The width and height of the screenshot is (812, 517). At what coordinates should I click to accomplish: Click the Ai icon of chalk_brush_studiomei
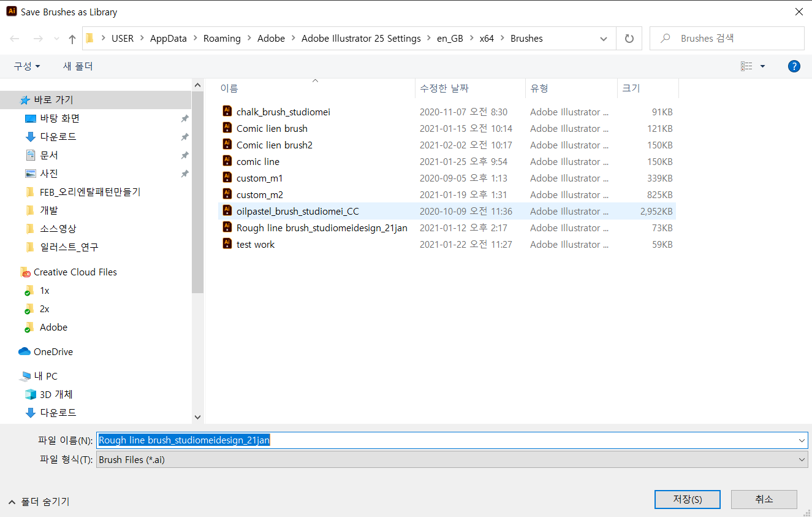point(227,112)
